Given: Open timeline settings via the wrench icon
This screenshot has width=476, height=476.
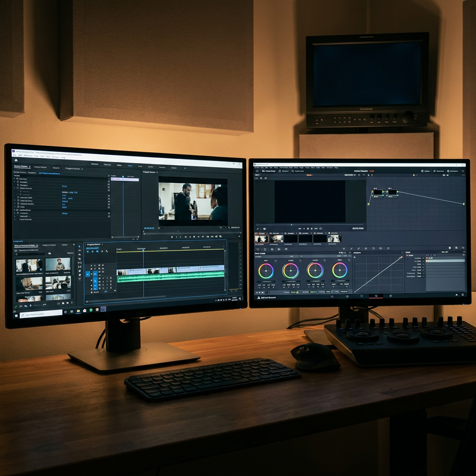Looking at the screenshot, I should [x=107, y=251].
